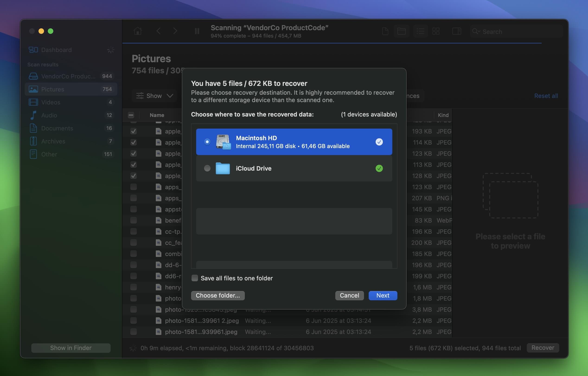The image size is (588, 376).
Task: Click the Macintosh HD disk icon
Action: tap(223, 142)
